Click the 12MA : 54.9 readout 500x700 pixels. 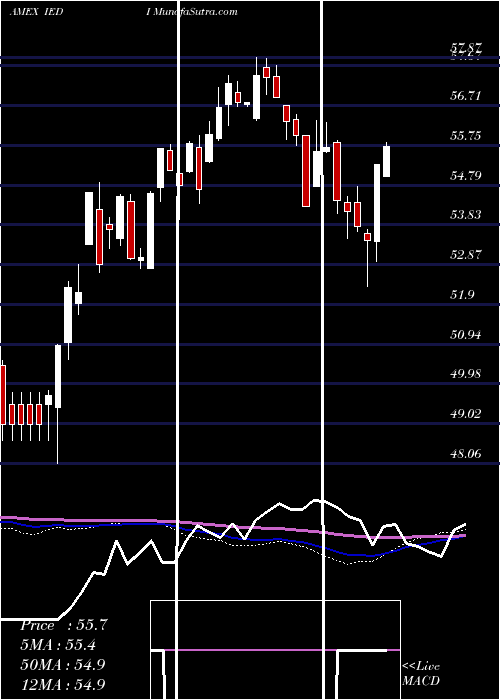62,684
